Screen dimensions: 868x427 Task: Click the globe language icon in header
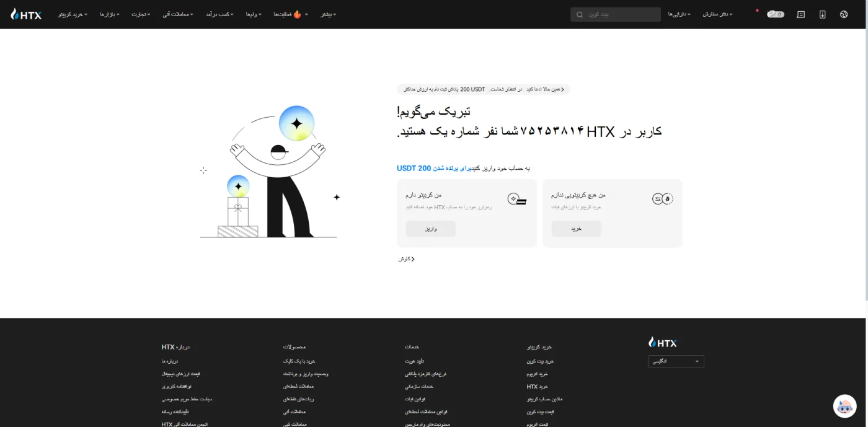[844, 14]
